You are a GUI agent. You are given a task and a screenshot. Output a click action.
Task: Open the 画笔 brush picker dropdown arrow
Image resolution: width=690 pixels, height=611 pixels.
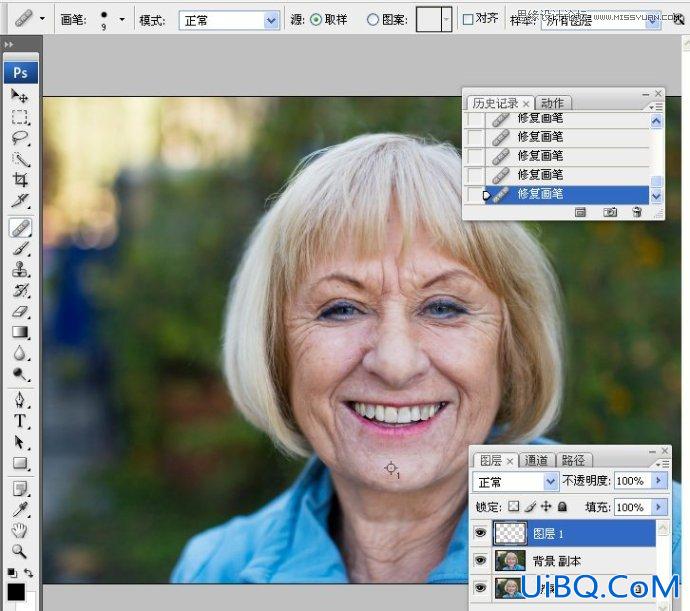122,19
